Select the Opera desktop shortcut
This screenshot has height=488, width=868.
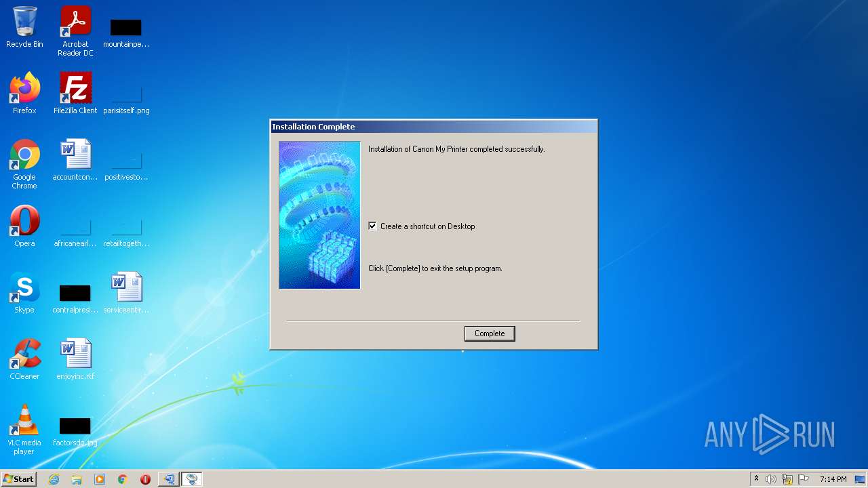pos(24,226)
